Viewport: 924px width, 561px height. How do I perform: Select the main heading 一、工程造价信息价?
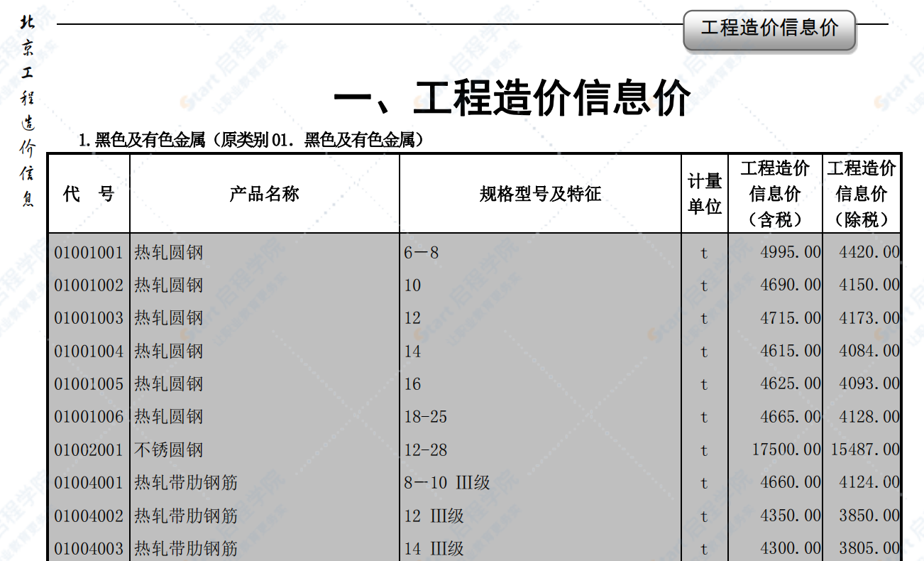click(512, 98)
